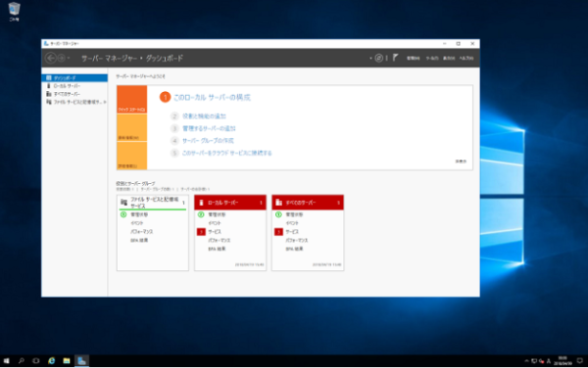Click イベント in the ファイル サービス card
Viewport: 588px width, 368px height.
click(x=137, y=223)
